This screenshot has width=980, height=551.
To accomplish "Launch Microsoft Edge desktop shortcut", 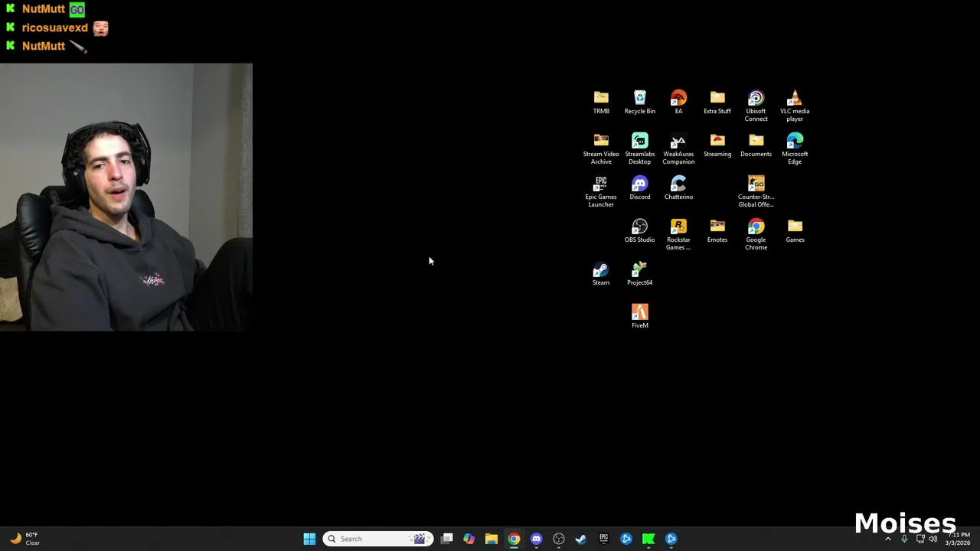I will (x=795, y=148).
